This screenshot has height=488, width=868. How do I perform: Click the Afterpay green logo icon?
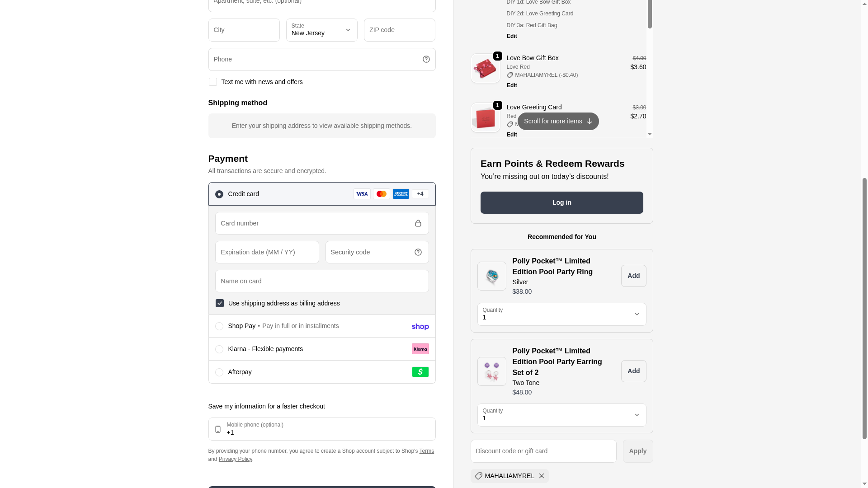(420, 372)
